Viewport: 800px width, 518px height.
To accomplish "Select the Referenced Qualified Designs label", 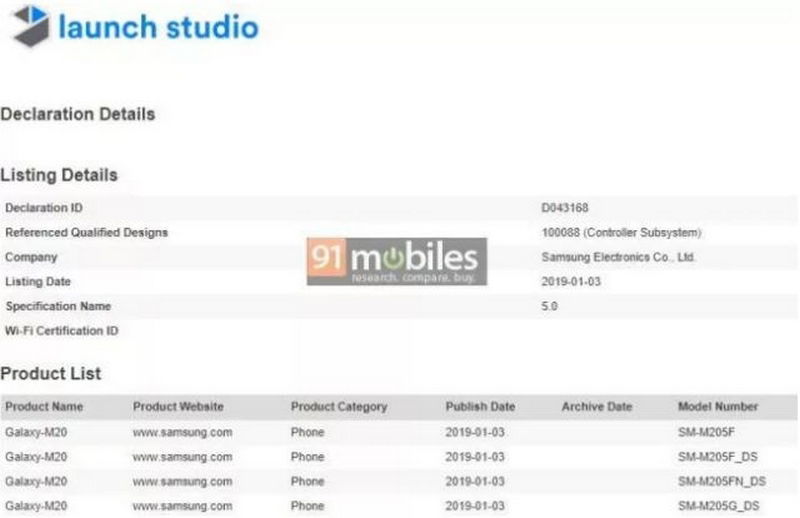I will coord(86,232).
